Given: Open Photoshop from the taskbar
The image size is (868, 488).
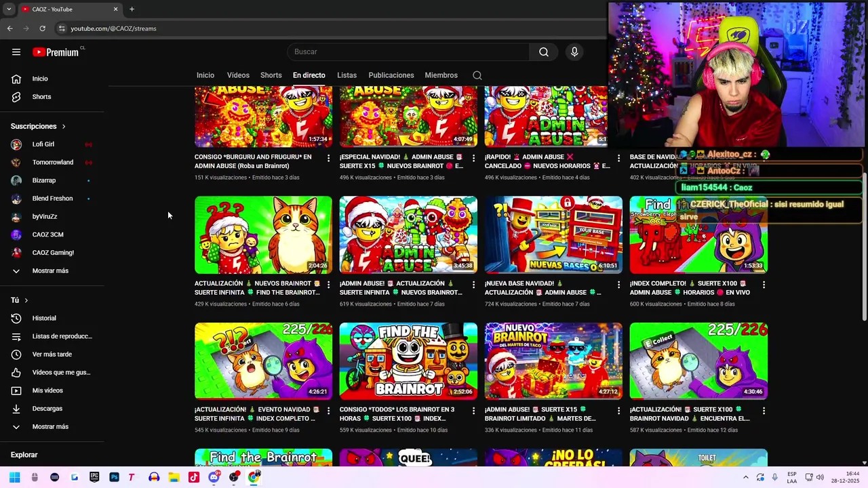Looking at the screenshot, I should [x=114, y=477].
